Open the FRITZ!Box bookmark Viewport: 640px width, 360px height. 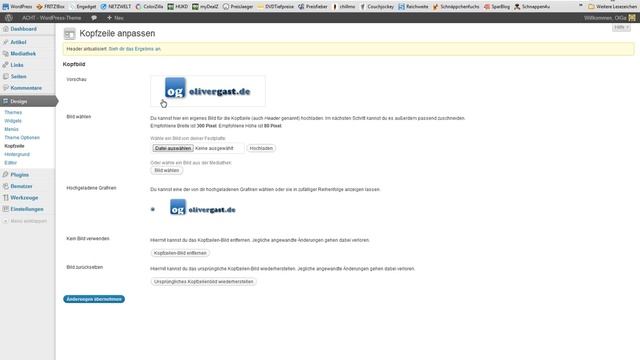click(50, 7)
